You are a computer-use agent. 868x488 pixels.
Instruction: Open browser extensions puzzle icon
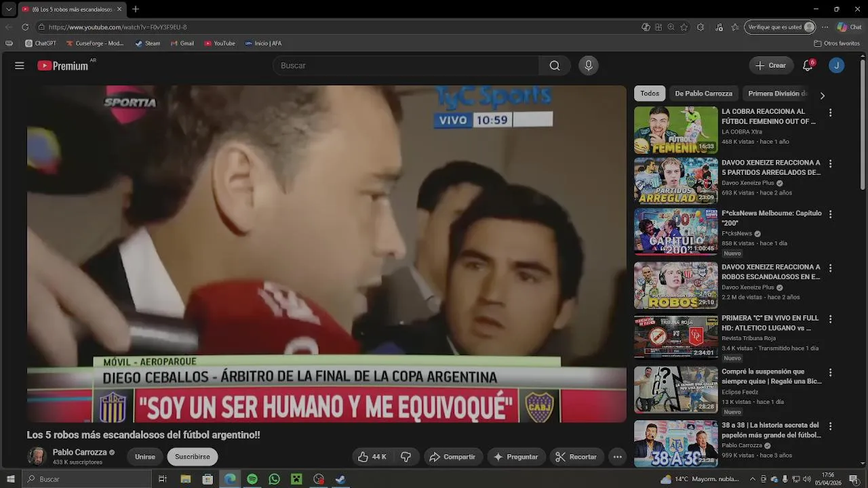click(701, 27)
